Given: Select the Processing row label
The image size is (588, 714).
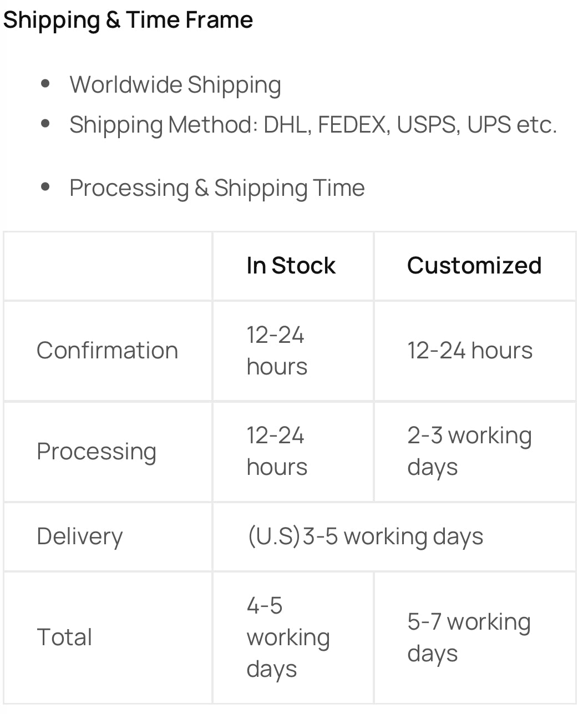Looking at the screenshot, I should tap(97, 452).
